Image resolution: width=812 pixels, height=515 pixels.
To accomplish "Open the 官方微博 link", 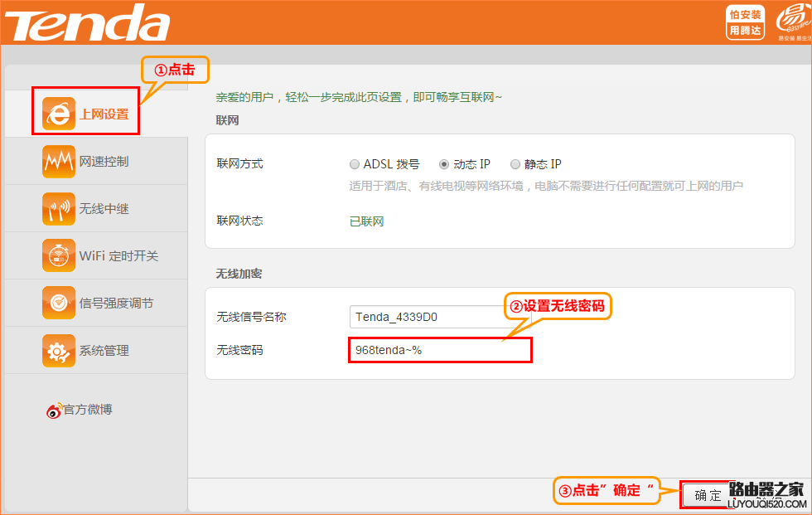I will pyautogui.click(x=88, y=410).
